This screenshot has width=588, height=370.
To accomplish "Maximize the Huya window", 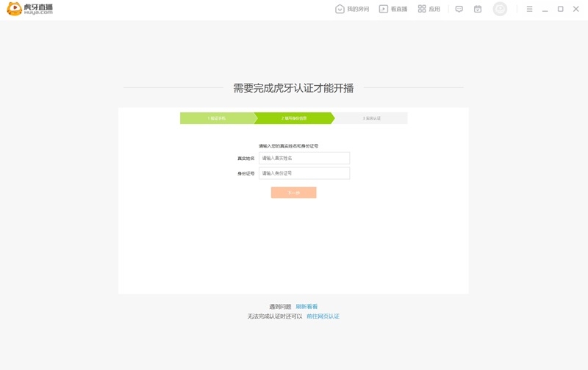I will (560, 9).
